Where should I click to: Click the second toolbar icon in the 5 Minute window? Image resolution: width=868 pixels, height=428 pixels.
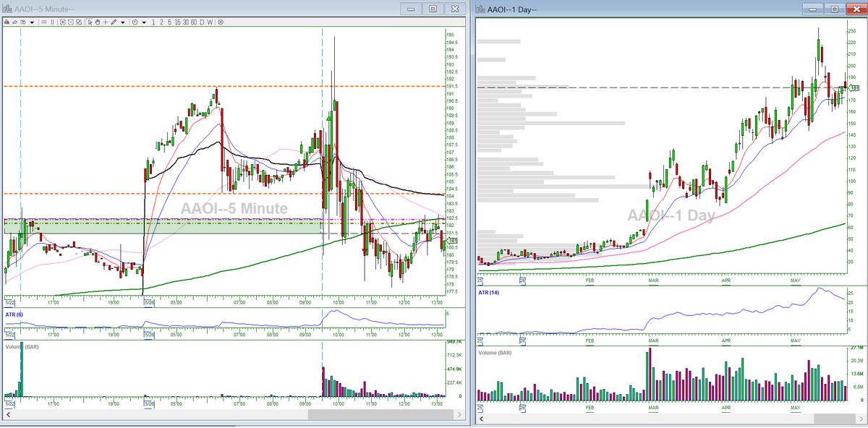pyautogui.click(x=15, y=22)
